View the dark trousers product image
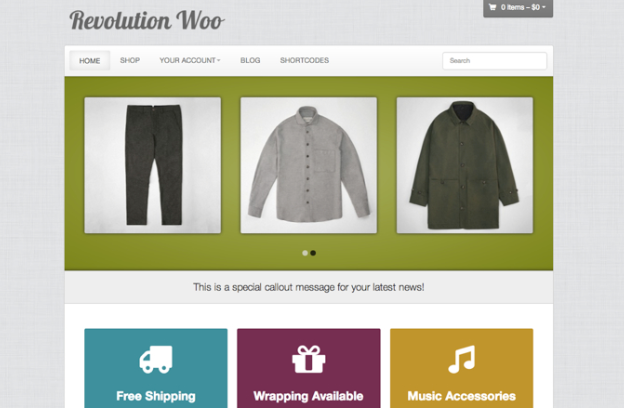The width and height of the screenshot is (624, 408). (153, 165)
